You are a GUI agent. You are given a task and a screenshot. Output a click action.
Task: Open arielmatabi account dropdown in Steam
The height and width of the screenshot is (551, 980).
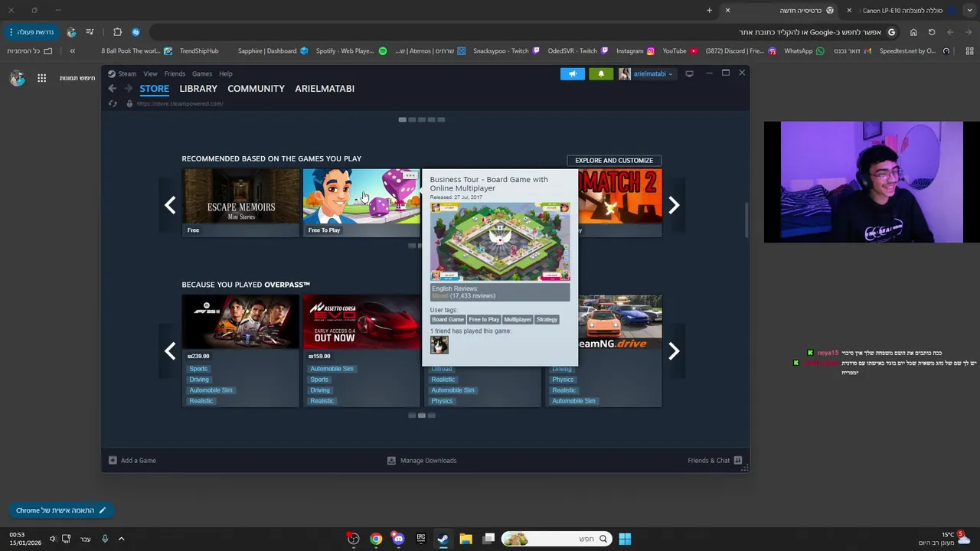646,73
